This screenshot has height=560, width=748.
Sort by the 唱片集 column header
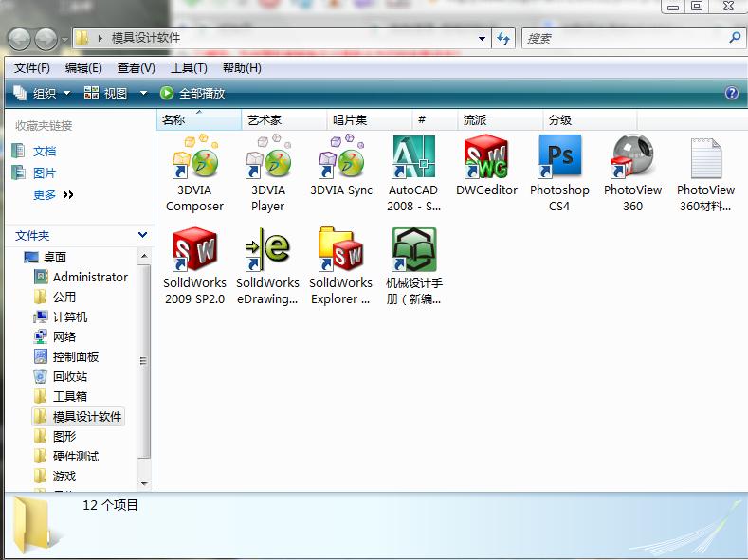coord(369,119)
